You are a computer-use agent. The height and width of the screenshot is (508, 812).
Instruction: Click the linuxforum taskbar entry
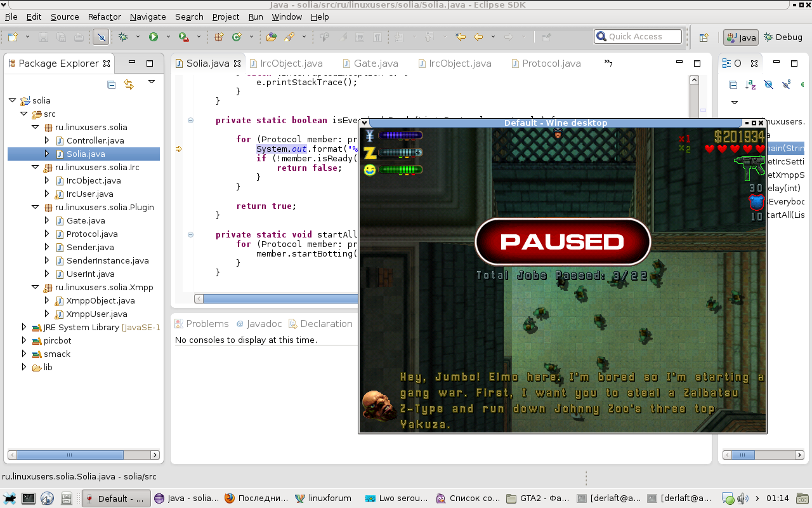324,498
